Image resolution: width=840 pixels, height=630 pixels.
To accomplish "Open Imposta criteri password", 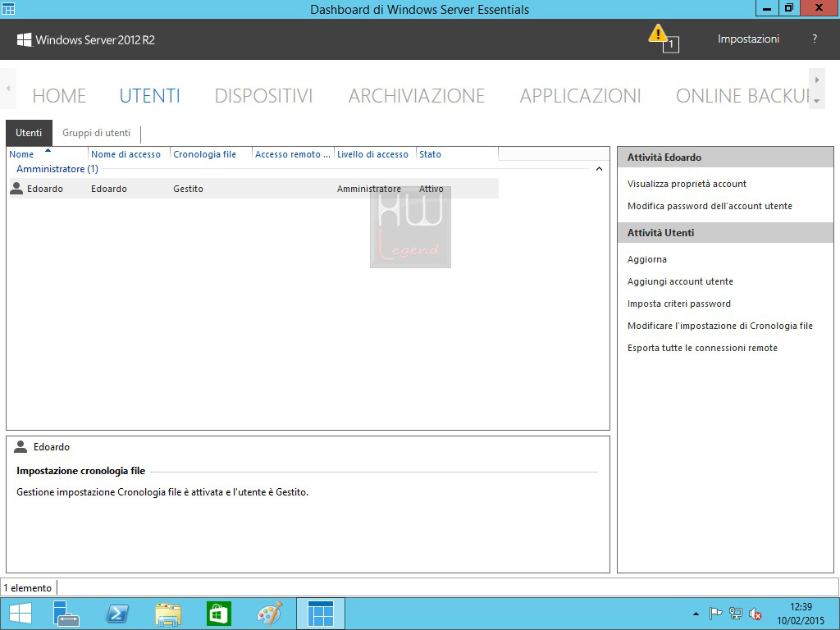I will tap(679, 304).
